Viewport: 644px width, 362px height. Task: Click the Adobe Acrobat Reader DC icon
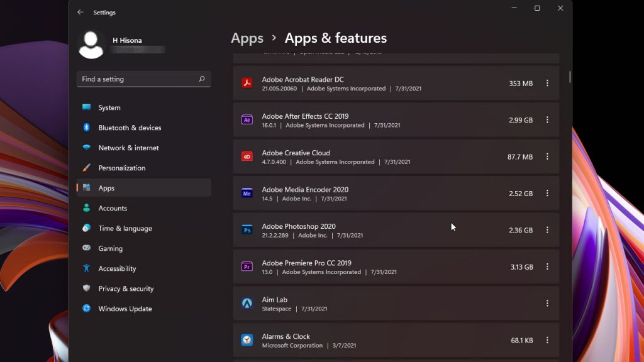pos(247,83)
